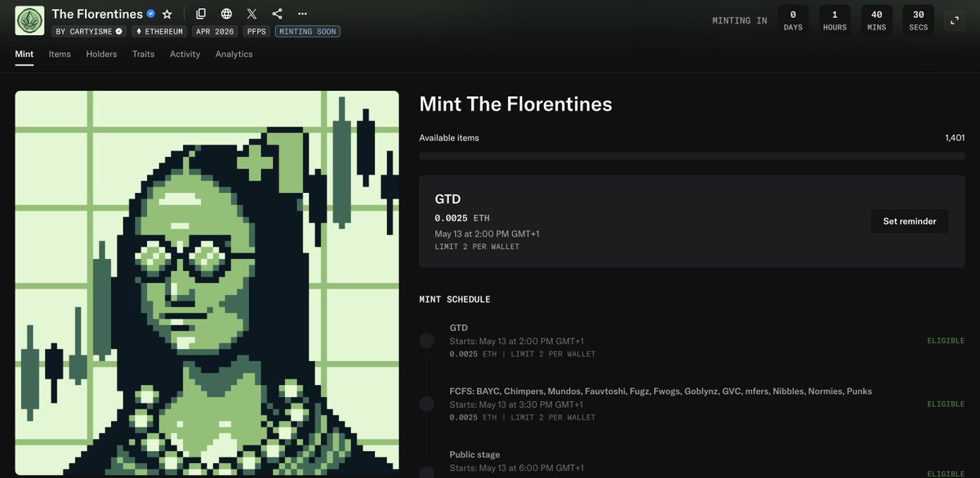Click the FCFS timeline marker dot
Image resolution: width=980 pixels, height=478 pixels.
point(426,404)
